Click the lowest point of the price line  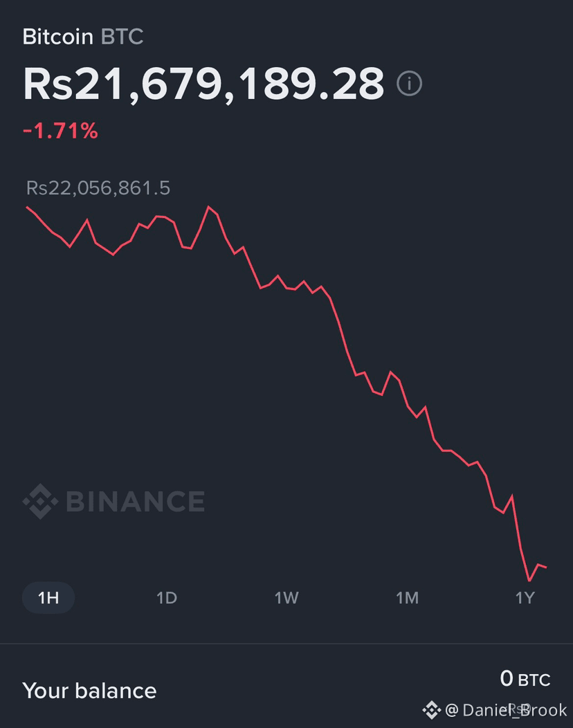pyautogui.click(x=529, y=581)
